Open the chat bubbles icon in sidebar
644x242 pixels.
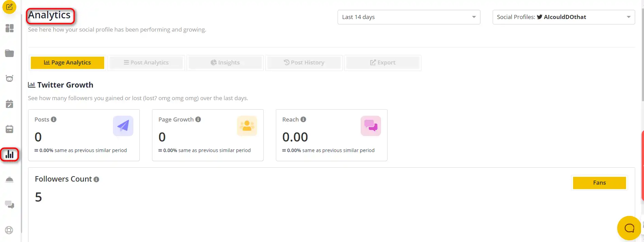(x=10, y=205)
